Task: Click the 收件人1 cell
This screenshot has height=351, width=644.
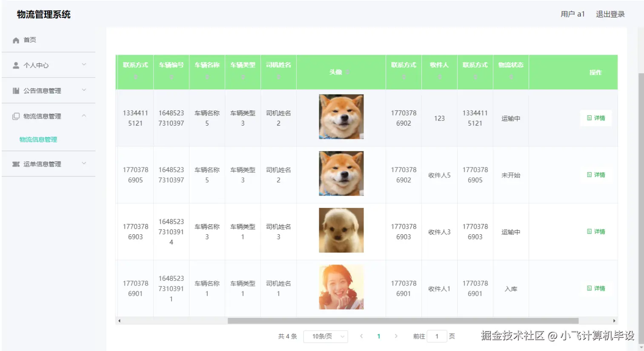Action: pyautogui.click(x=439, y=289)
